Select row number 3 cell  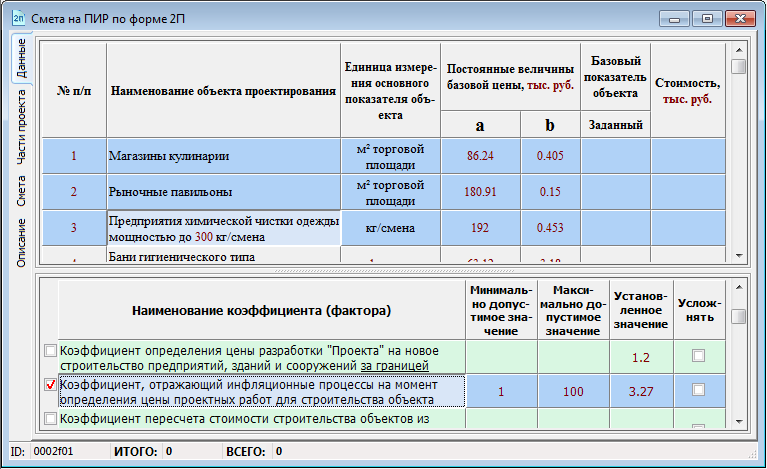pyautogui.click(x=74, y=228)
